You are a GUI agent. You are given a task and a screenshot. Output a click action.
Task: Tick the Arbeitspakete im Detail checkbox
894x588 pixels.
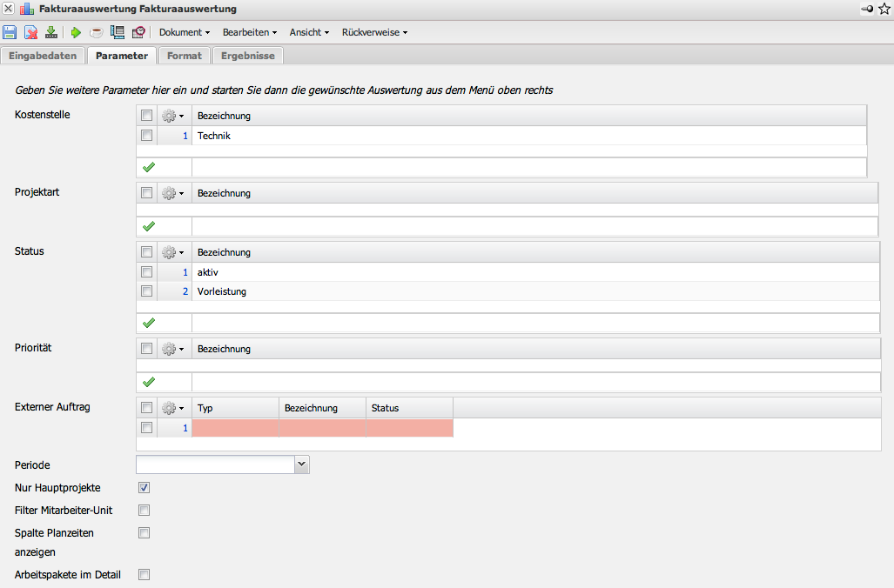pyautogui.click(x=145, y=574)
